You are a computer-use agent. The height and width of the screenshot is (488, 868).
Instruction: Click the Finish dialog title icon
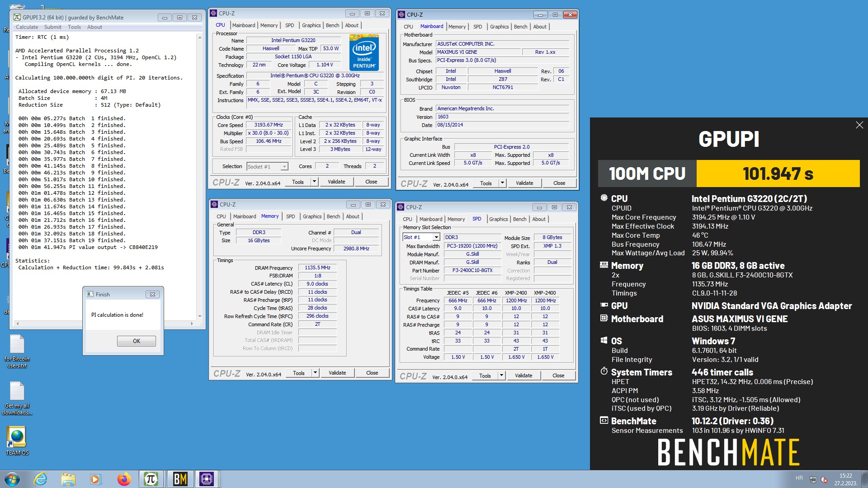[90, 294]
